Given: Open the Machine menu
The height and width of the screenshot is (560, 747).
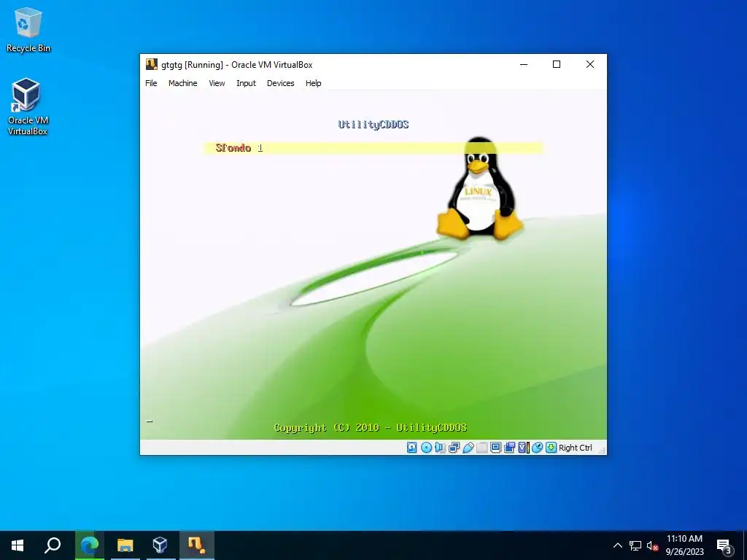Looking at the screenshot, I should pos(182,83).
